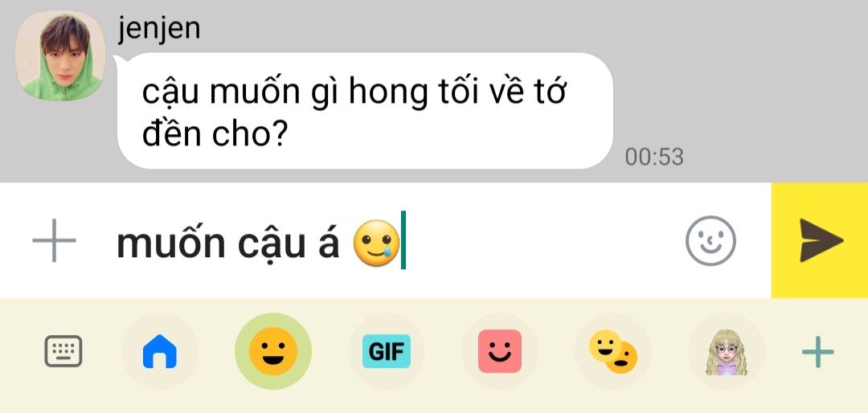Tap the jenjen sender name
Screen dimensions: 868x413
coord(159,27)
